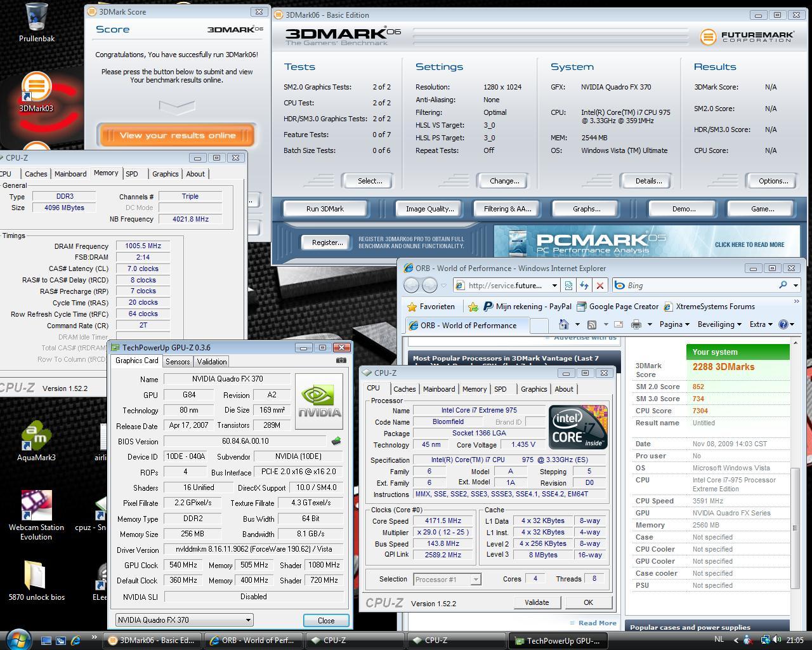Click Options... under Results
Image resolution: width=812 pixels, height=650 pixels.
point(773,181)
